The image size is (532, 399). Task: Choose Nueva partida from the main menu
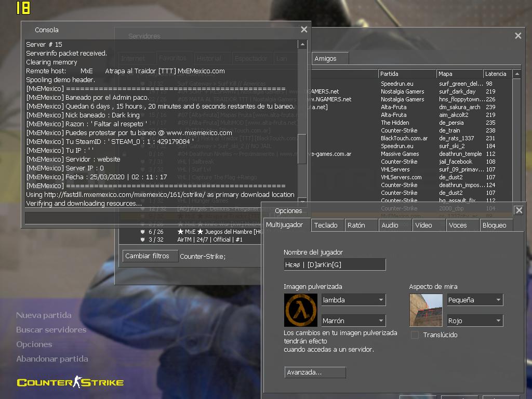tap(44, 315)
